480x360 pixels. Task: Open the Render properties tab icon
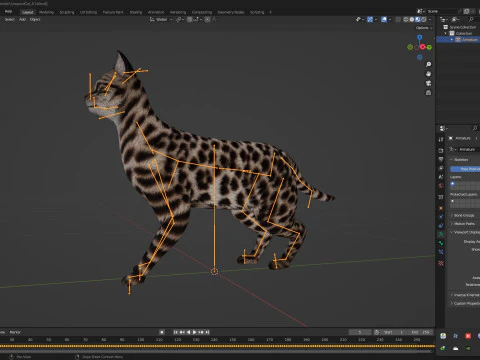(x=441, y=151)
